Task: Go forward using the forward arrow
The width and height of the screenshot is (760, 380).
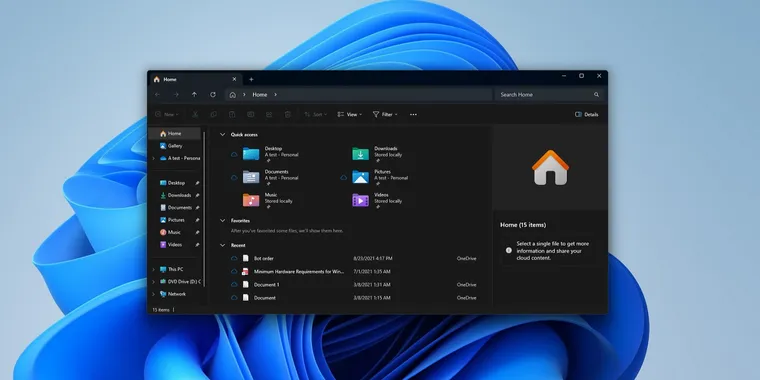Action: pyautogui.click(x=176, y=95)
